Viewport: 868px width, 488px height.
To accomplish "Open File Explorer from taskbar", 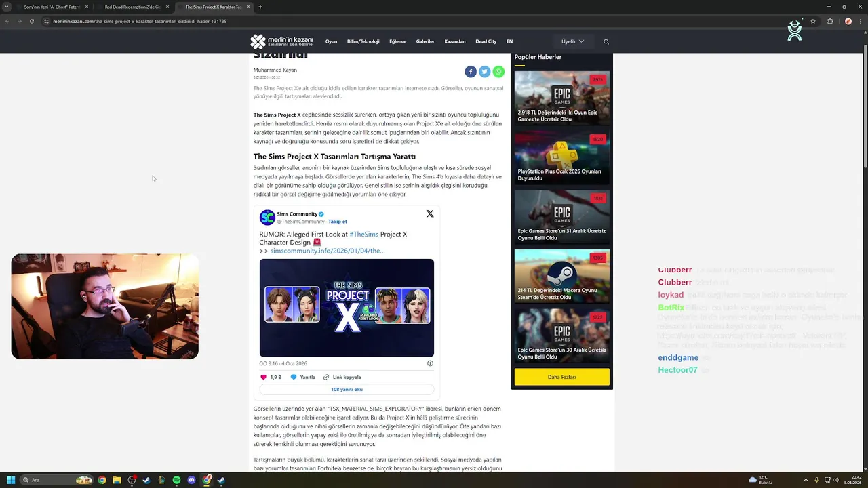I will click(117, 480).
